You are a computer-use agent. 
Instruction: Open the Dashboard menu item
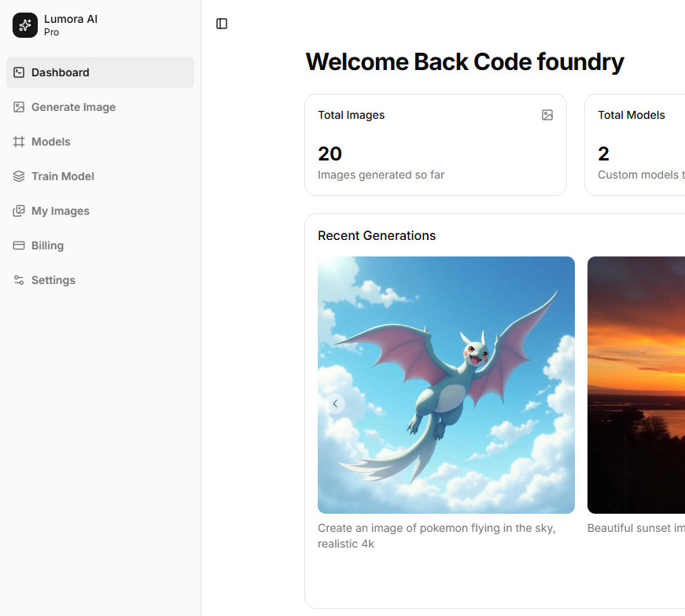click(100, 72)
